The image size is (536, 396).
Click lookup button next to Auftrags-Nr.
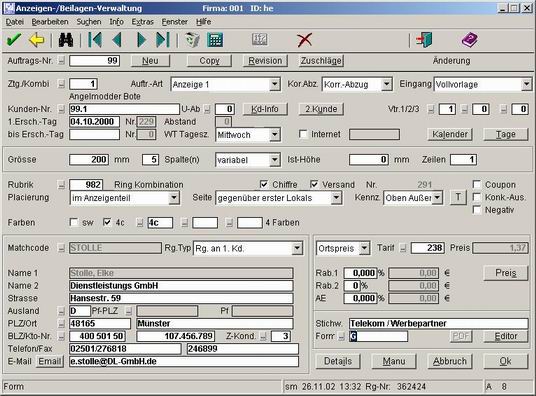61,61
